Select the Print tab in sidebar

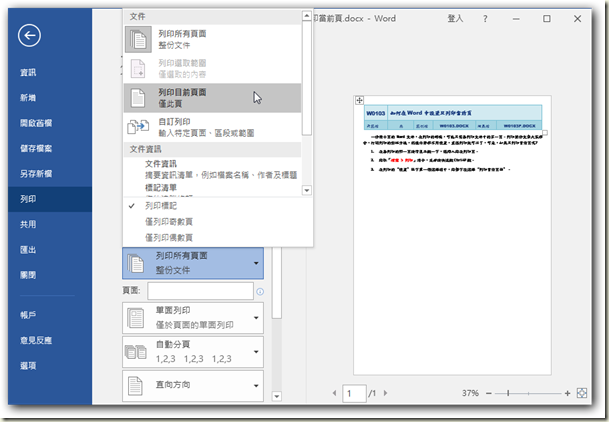click(x=50, y=199)
